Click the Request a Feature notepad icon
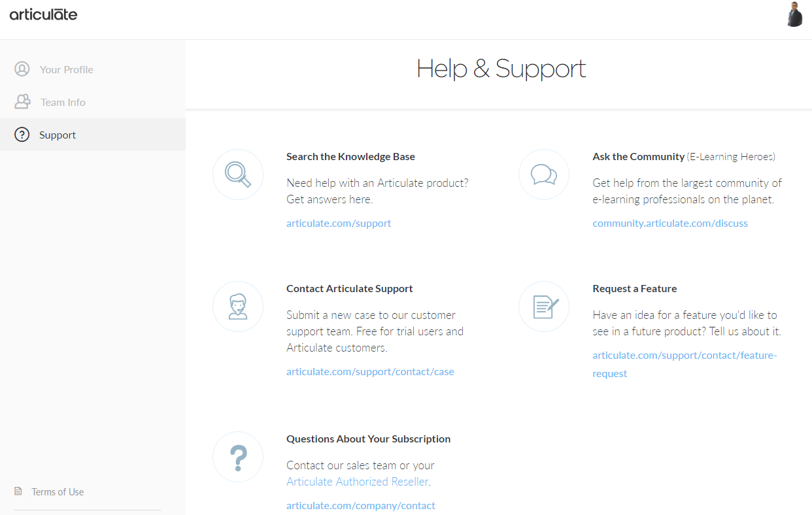The height and width of the screenshot is (515, 812). click(x=544, y=307)
